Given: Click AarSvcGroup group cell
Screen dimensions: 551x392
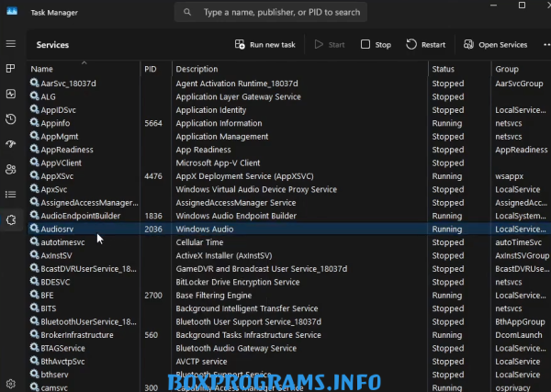Looking at the screenshot, I should pyautogui.click(x=519, y=84).
